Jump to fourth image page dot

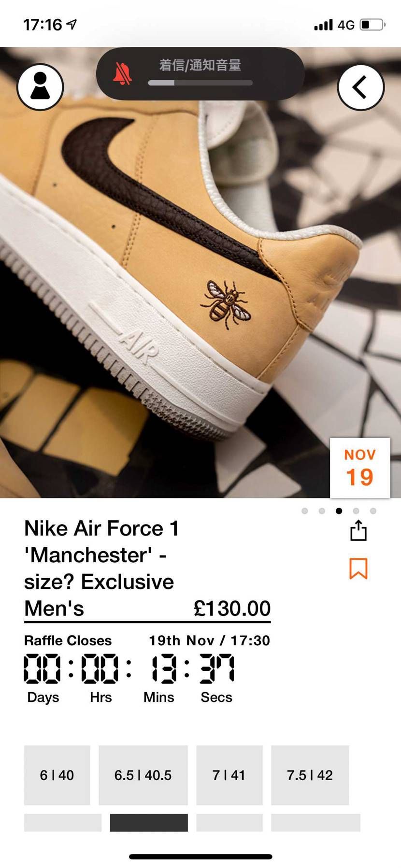(x=356, y=511)
